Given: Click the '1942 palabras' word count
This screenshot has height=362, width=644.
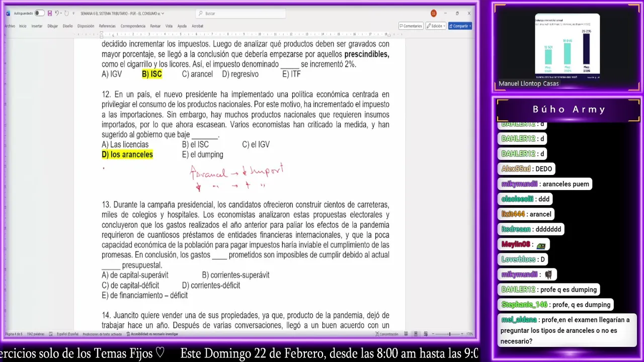Looking at the screenshot, I should coord(35,334).
